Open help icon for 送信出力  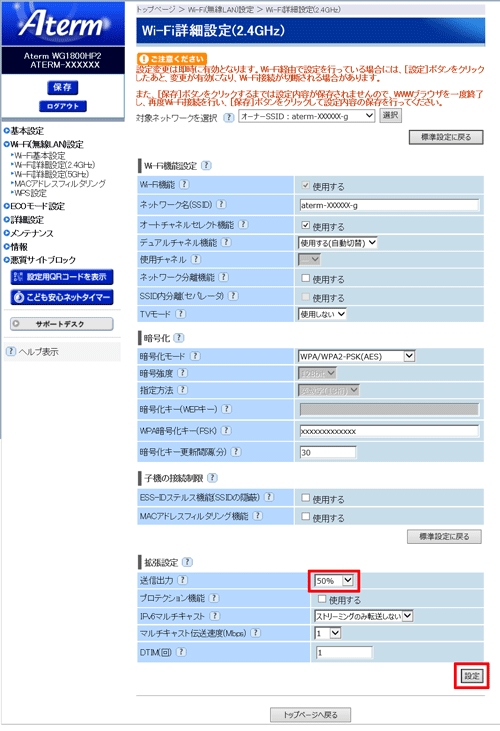(x=183, y=580)
